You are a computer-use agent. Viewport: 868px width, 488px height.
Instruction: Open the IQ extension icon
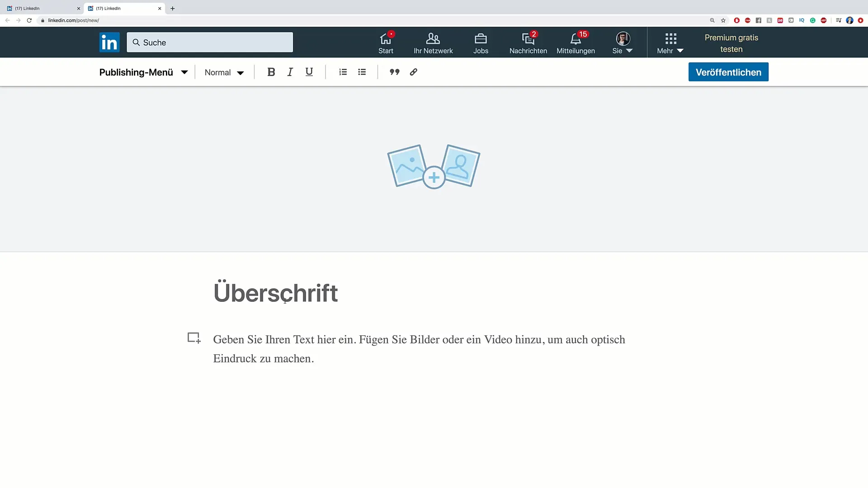802,20
